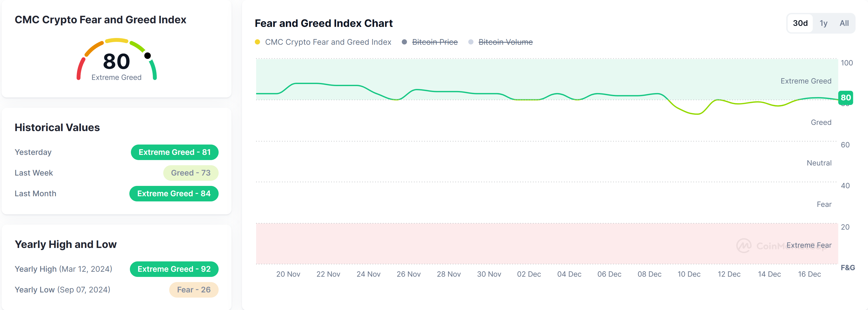Switch chart range to 1y tab
Viewport: 868px width, 310px height.
(823, 23)
